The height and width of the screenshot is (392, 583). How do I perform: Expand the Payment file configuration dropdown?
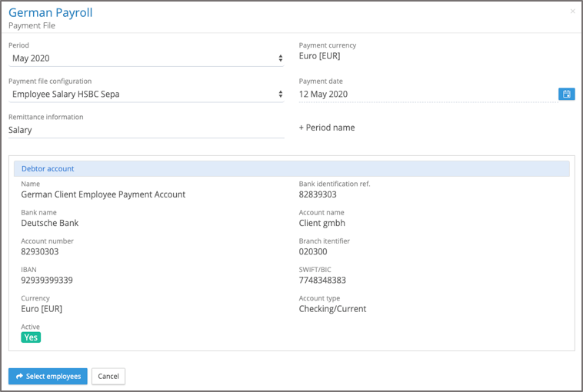146,95
